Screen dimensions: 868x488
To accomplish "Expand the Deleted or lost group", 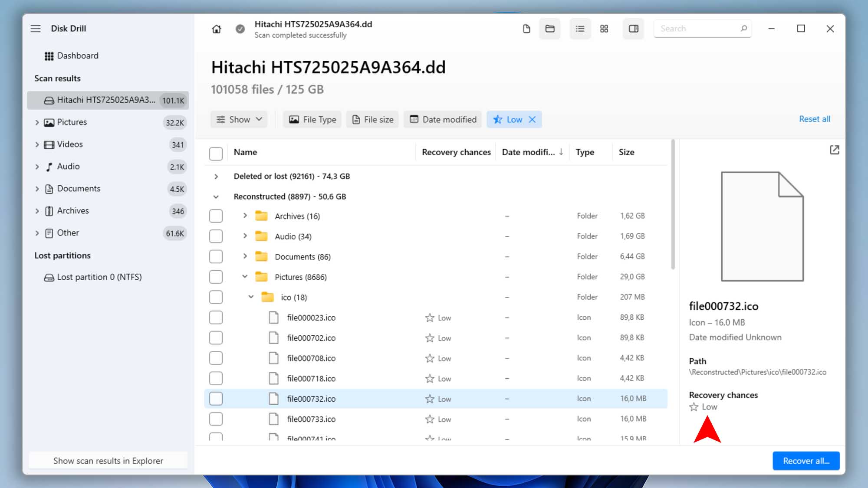I will [x=216, y=177].
